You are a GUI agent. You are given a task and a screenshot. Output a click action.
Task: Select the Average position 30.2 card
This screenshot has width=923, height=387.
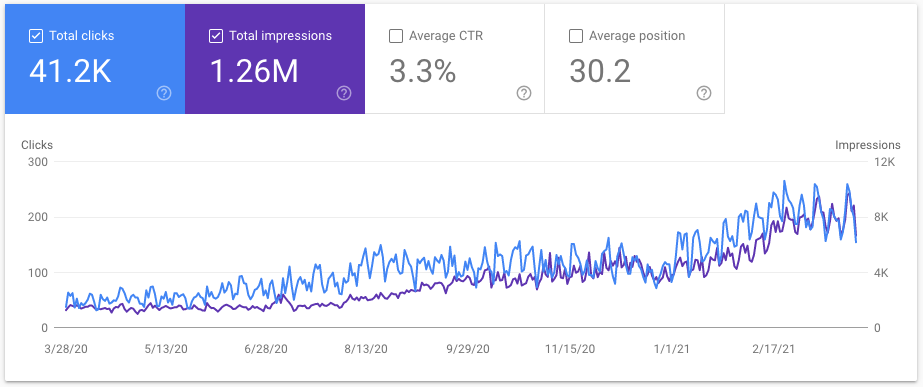(635, 59)
